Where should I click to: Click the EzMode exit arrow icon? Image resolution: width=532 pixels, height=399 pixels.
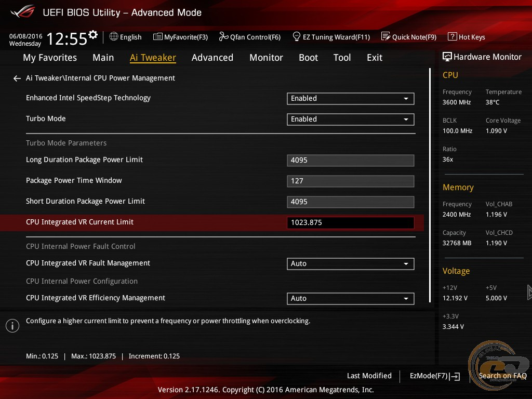455,376
